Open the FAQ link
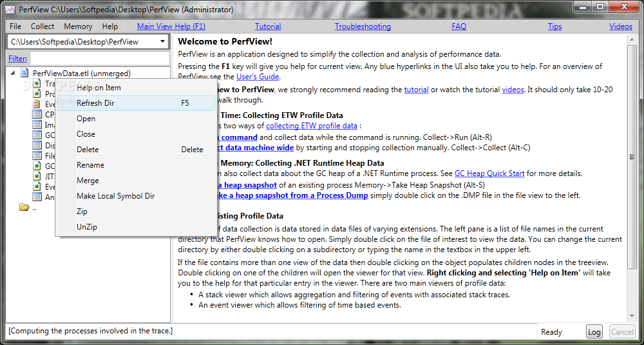The height and width of the screenshot is (345, 644). [459, 26]
